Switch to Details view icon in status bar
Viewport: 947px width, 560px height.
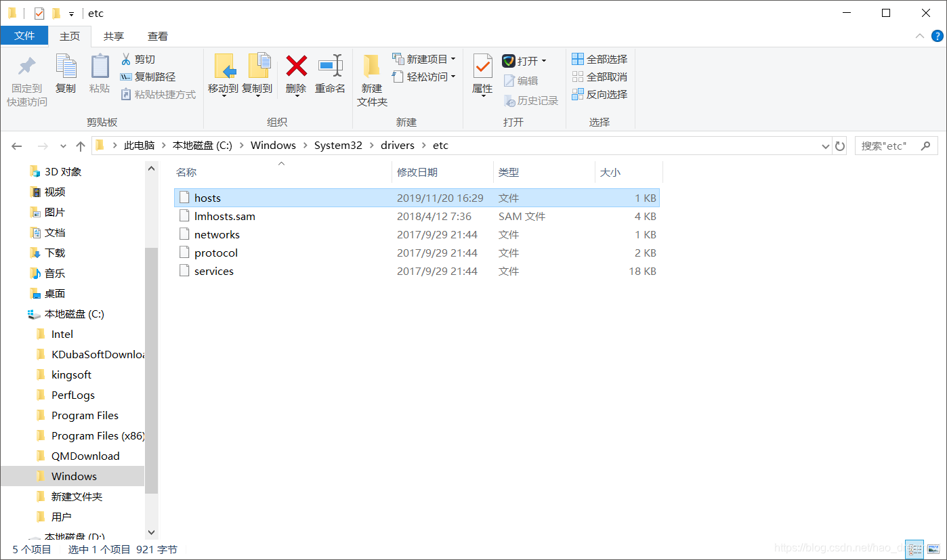coord(914,549)
